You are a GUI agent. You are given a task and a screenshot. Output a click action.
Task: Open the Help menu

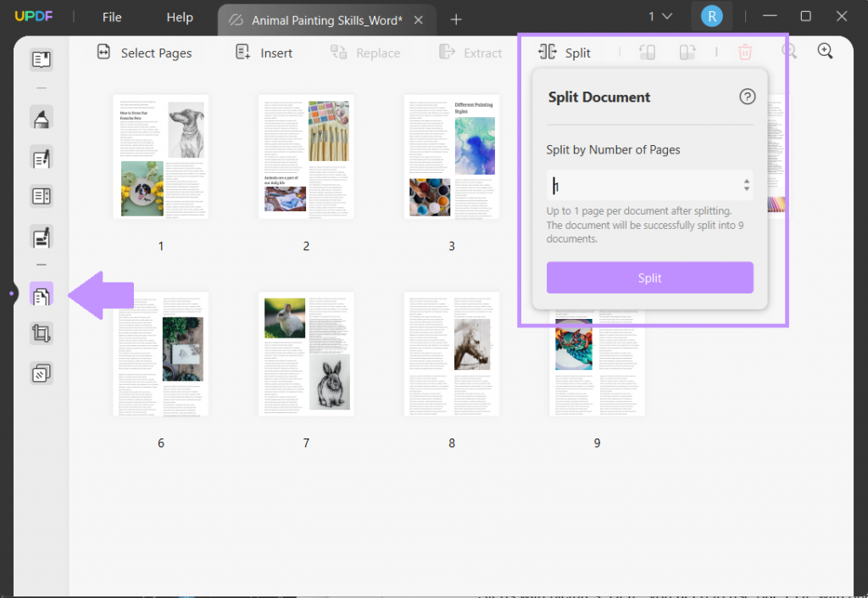point(180,17)
